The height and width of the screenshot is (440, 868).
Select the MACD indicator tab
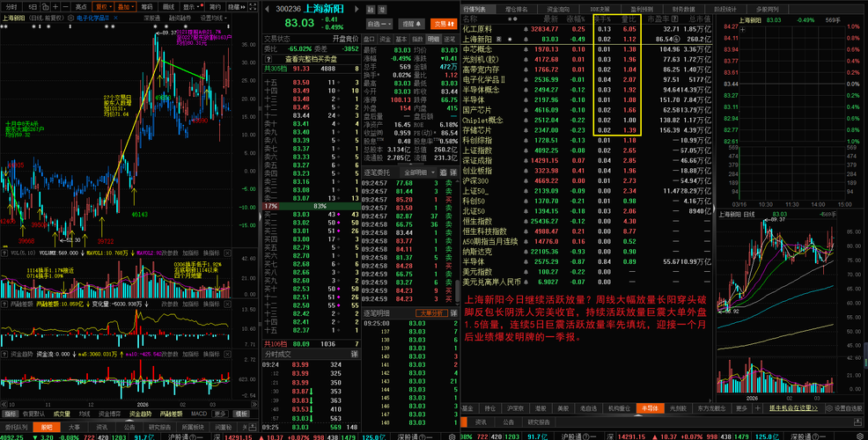[x=199, y=414]
